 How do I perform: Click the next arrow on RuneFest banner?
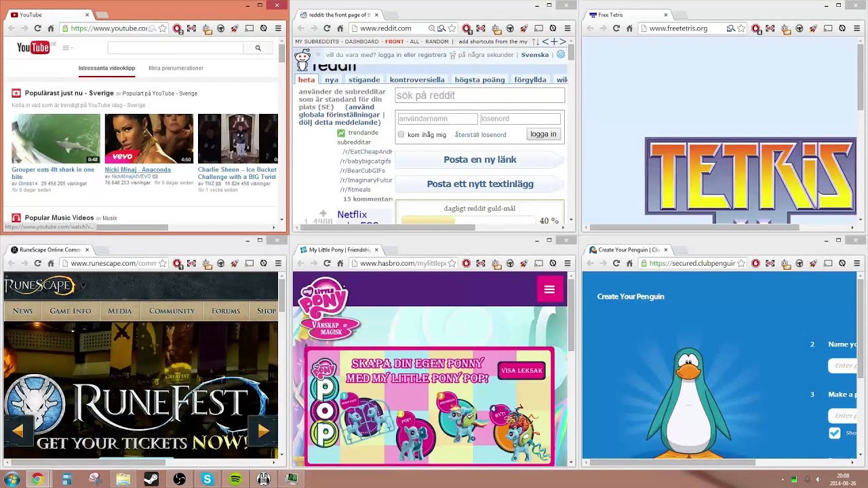263,430
